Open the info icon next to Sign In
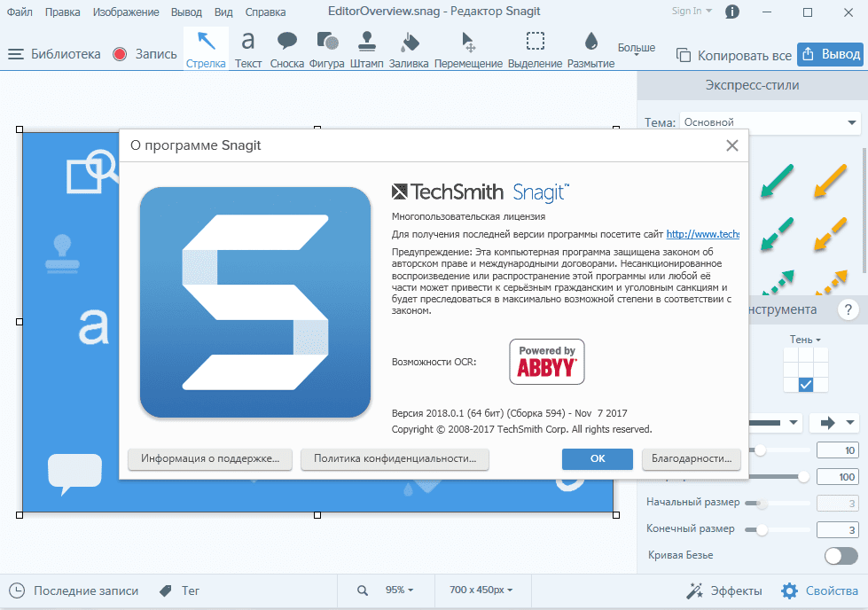The width and height of the screenshot is (868, 610). click(731, 12)
